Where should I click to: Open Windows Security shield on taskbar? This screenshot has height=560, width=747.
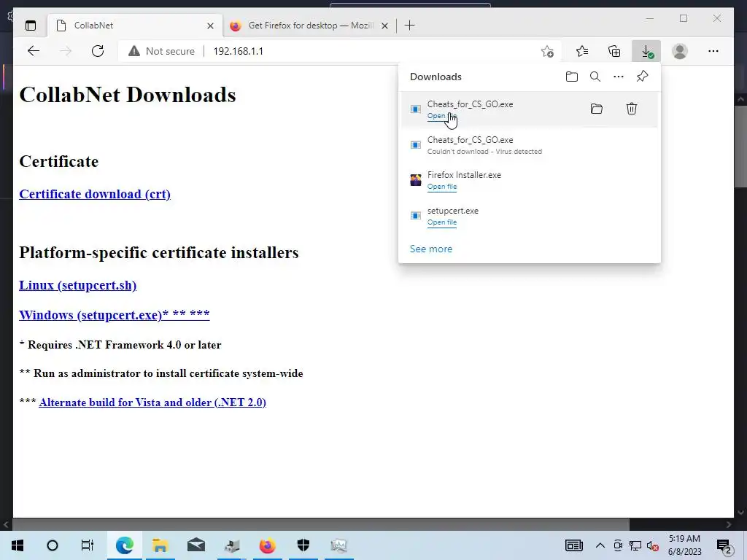point(303,545)
